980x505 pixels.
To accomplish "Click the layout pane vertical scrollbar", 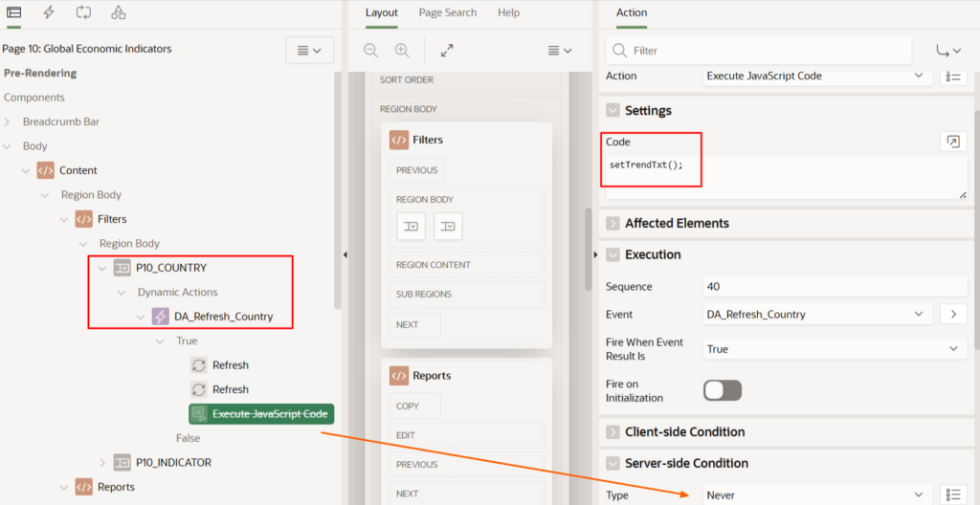I will click(x=588, y=250).
